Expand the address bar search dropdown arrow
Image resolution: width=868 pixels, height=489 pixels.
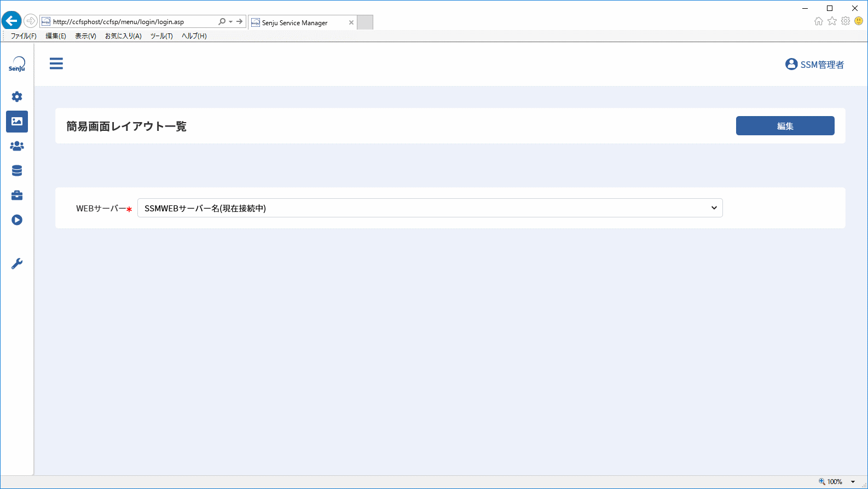pyautogui.click(x=231, y=22)
